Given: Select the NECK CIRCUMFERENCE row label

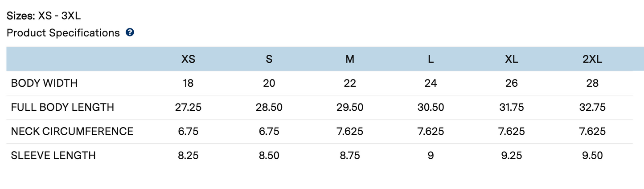Looking at the screenshot, I should tap(72, 131).
